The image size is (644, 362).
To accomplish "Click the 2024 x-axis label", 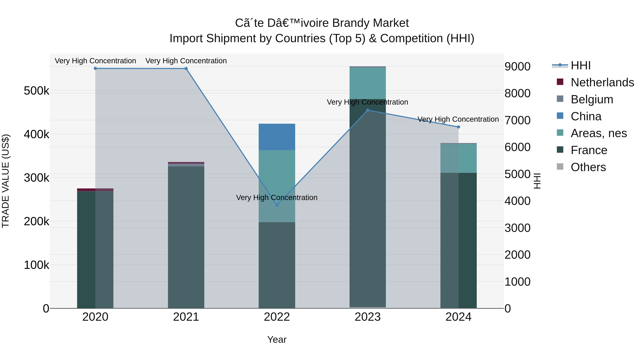I will pos(458,317).
